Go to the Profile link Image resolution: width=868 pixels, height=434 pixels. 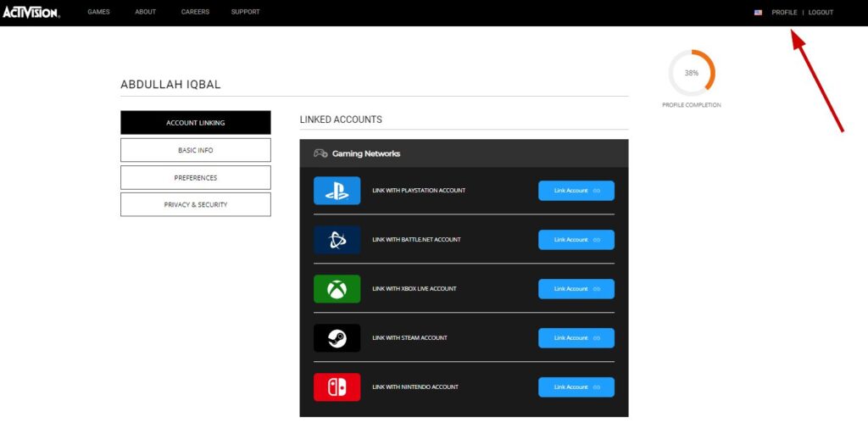(784, 12)
